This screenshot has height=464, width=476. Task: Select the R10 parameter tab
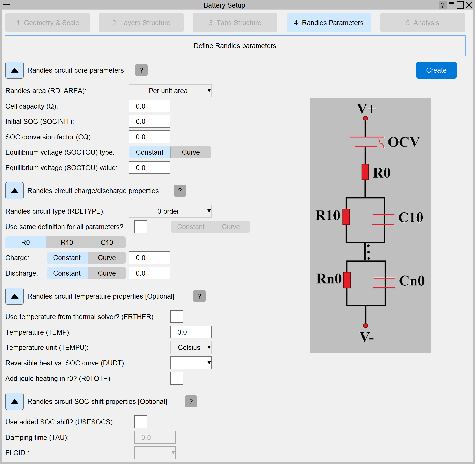pos(67,242)
